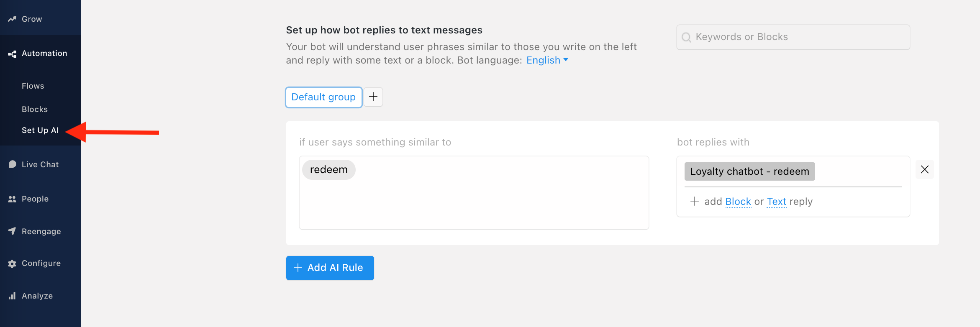Click the Analyze bar chart icon
980x327 pixels.
(x=12, y=296)
